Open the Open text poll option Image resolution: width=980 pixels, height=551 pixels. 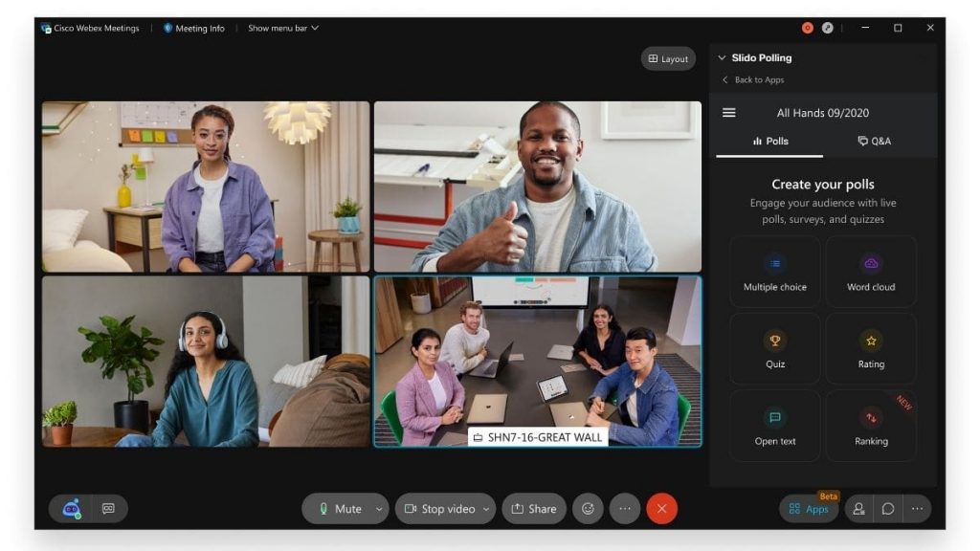pos(774,425)
